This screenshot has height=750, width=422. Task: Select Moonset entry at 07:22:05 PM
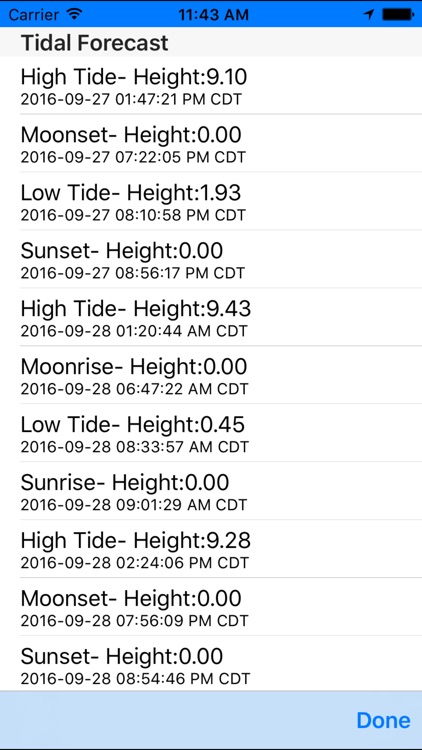211,143
